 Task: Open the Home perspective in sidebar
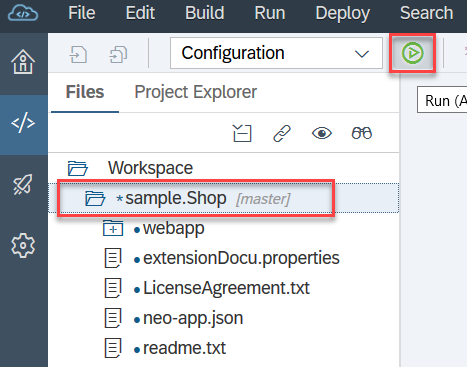point(23,62)
